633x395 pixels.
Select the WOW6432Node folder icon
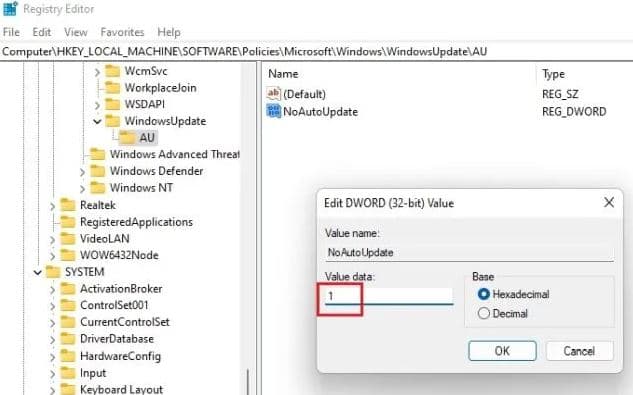[68, 255]
